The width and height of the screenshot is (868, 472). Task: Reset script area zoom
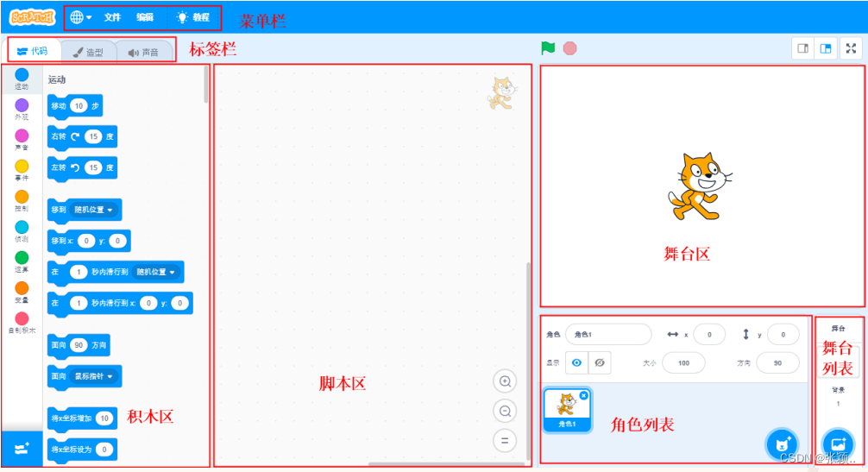(x=505, y=441)
